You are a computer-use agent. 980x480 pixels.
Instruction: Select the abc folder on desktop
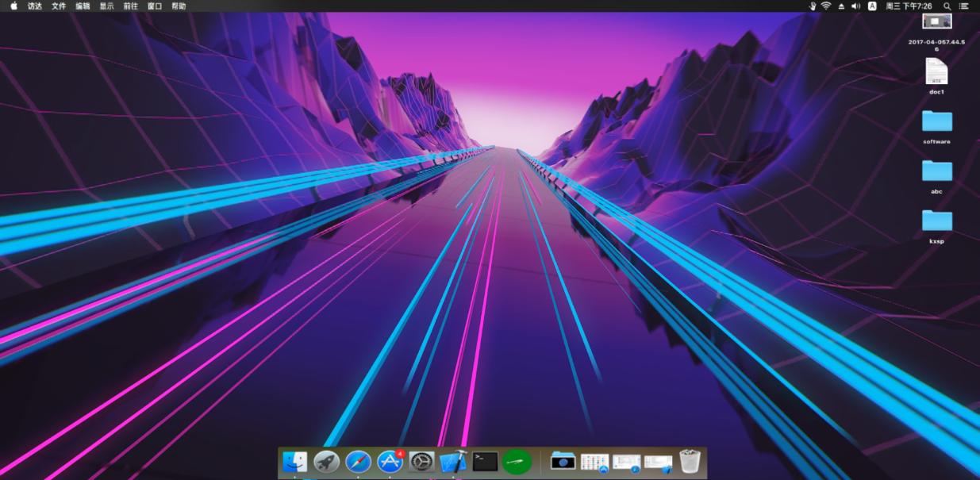936,171
